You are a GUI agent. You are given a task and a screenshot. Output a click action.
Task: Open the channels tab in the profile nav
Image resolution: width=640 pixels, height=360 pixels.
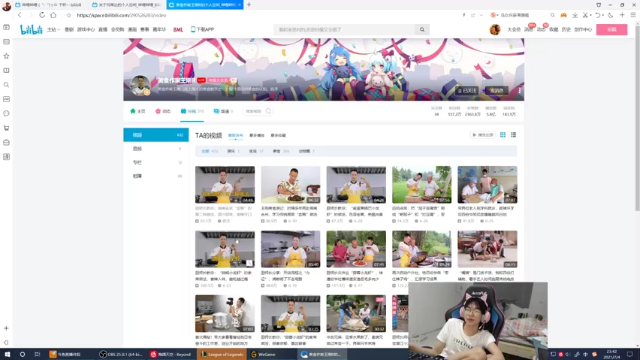(x=223, y=111)
